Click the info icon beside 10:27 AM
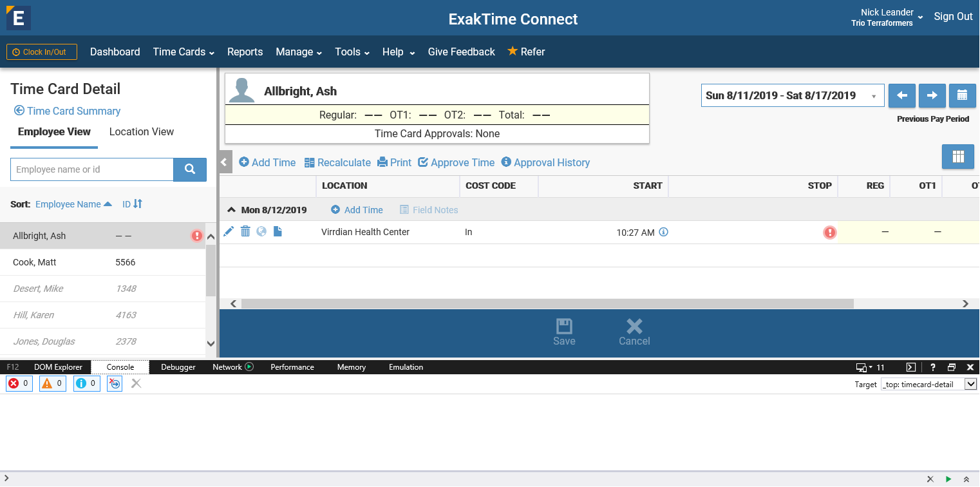This screenshot has width=980, height=487. click(663, 232)
